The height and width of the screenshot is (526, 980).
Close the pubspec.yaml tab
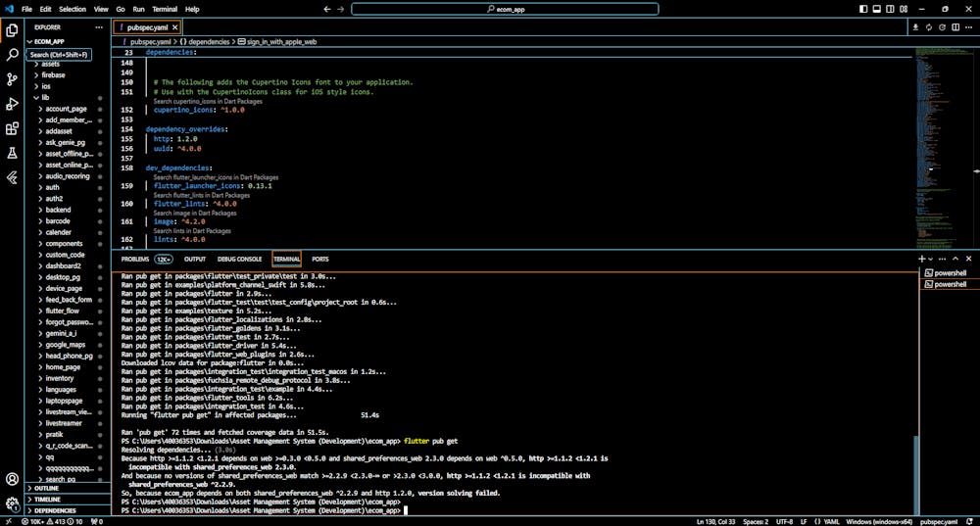pos(175,27)
